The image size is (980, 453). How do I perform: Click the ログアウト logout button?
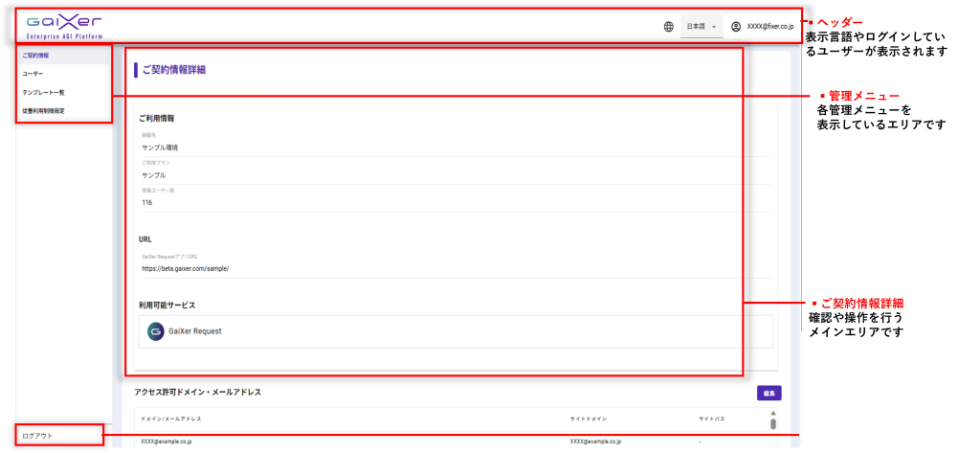click(37, 436)
